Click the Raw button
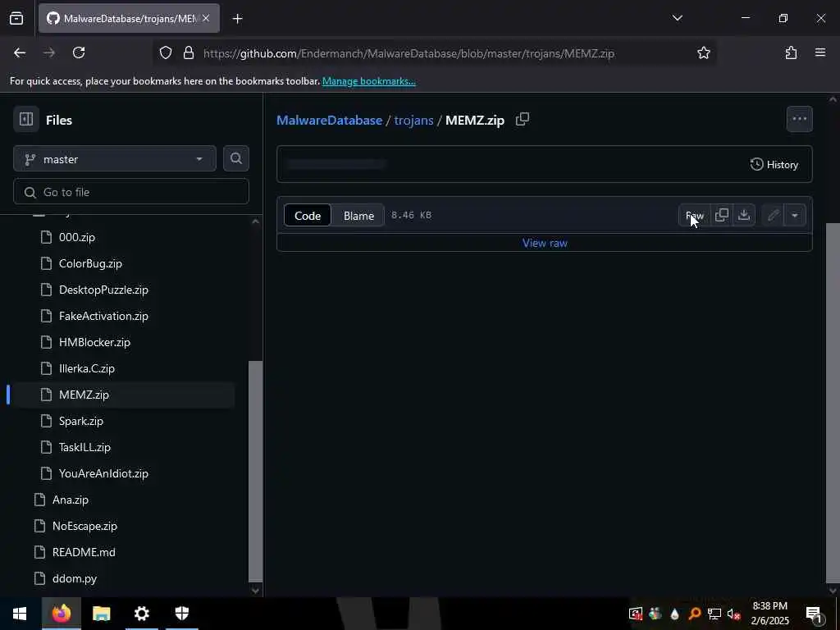Screen dimensions: 840x630 pos(695,215)
